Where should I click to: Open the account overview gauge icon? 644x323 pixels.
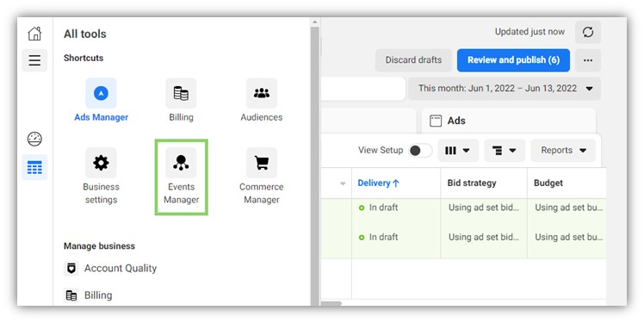tap(34, 139)
